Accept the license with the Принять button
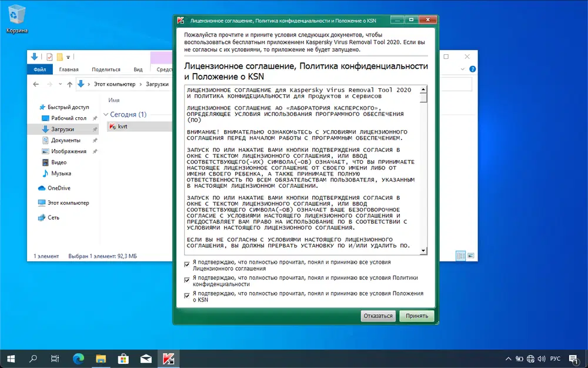 click(x=416, y=316)
